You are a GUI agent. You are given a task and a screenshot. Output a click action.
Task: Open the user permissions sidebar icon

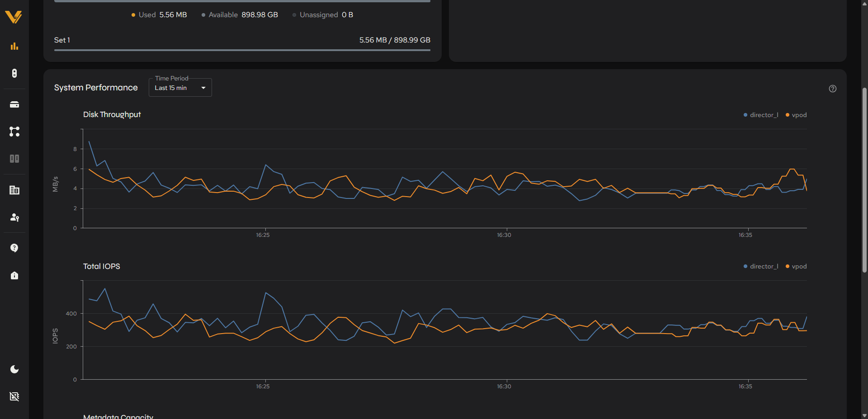[x=14, y=217]
